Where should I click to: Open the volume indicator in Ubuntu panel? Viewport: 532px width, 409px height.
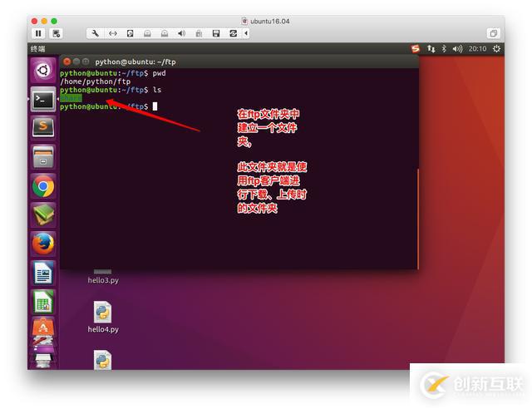point(457,49)
